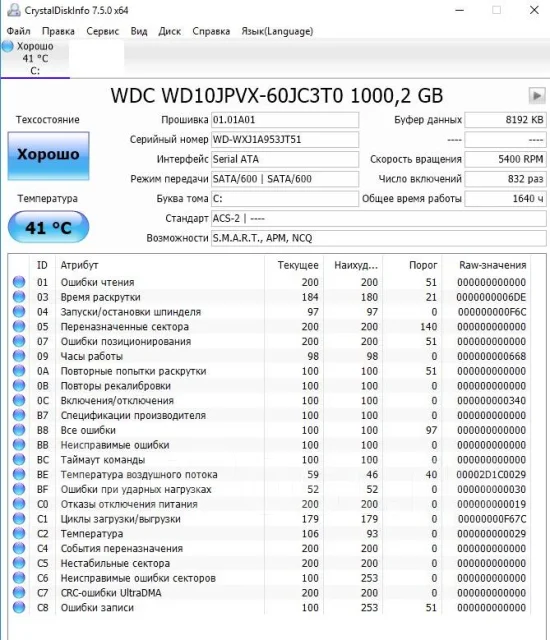Click the Хорошо health status button
The width and height of the screenshot is (550, 640).
48,156
